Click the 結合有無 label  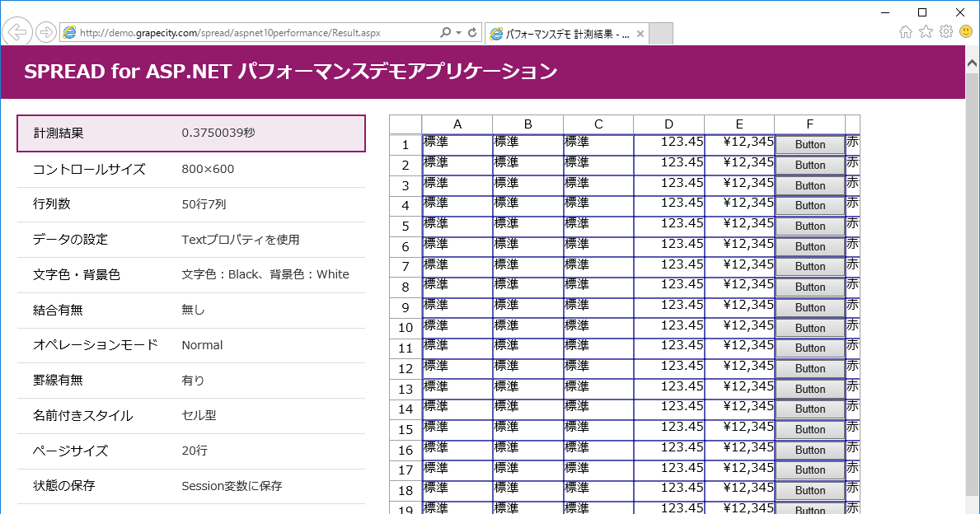[x=58, y=310]
